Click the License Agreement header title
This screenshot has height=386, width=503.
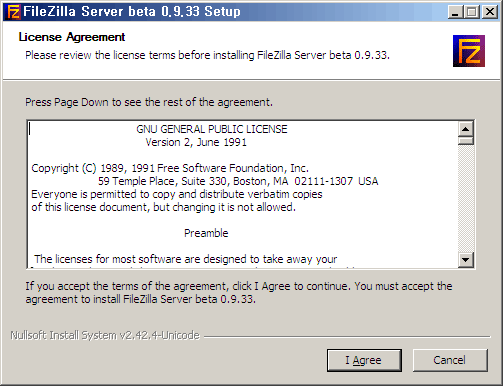[72, 37]
